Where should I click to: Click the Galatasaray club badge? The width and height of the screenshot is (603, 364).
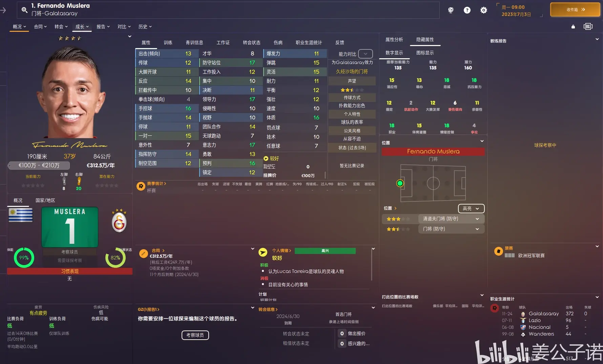point(119,221)
